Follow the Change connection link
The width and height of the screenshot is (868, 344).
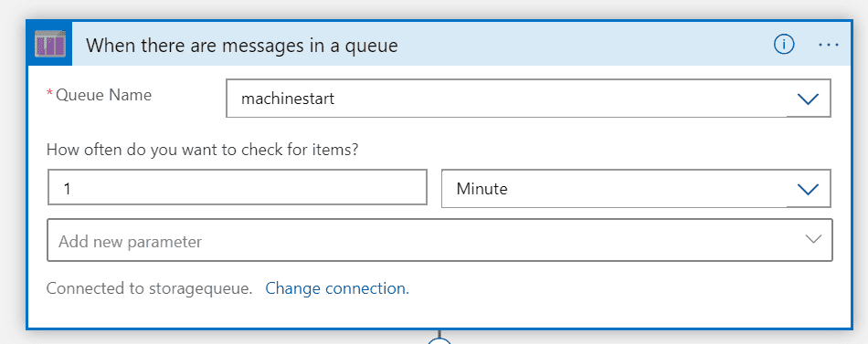pyautogui.click(x=338, y=288)
